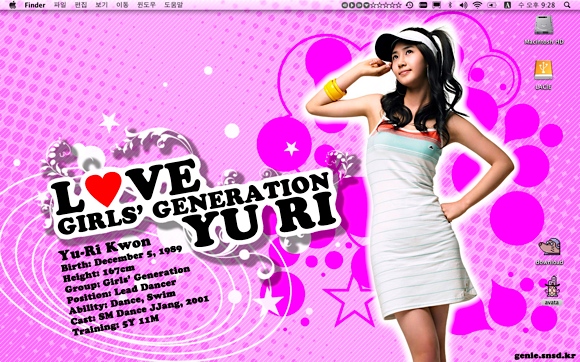Open the 파일 (File) menu
Viewport: 580px width, 362px height.
pos(60,5)
